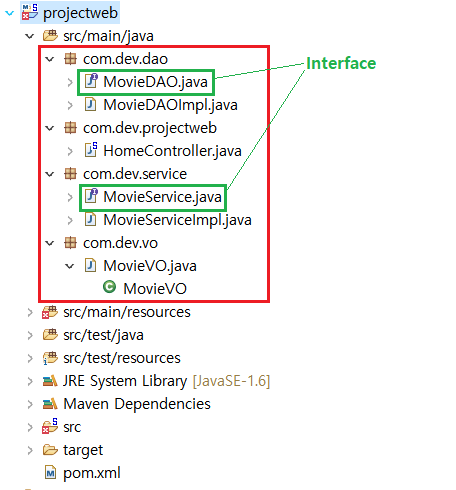Click the src/main/java source folder icon

(50, 35)
